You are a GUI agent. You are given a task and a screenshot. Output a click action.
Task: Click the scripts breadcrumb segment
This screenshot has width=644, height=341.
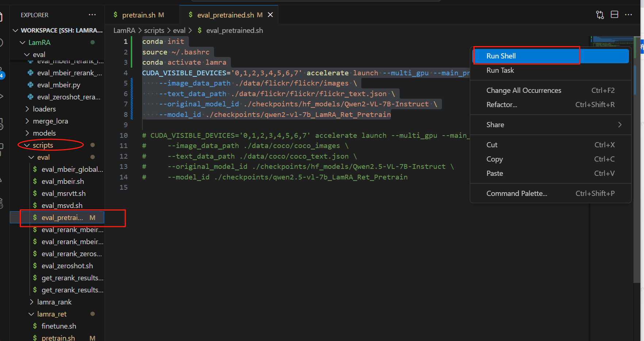coord(154,30)
